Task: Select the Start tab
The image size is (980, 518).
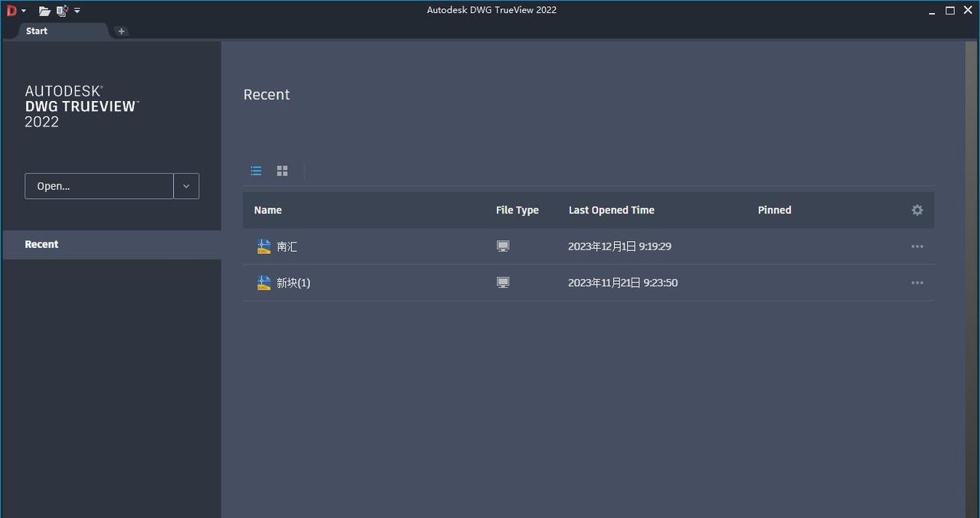Action: coord(37,31)
